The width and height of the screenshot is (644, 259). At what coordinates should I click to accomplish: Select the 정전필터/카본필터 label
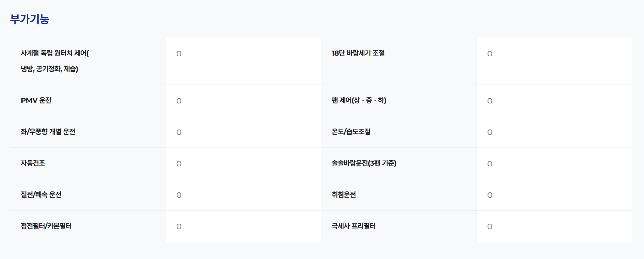click(46, 226)
